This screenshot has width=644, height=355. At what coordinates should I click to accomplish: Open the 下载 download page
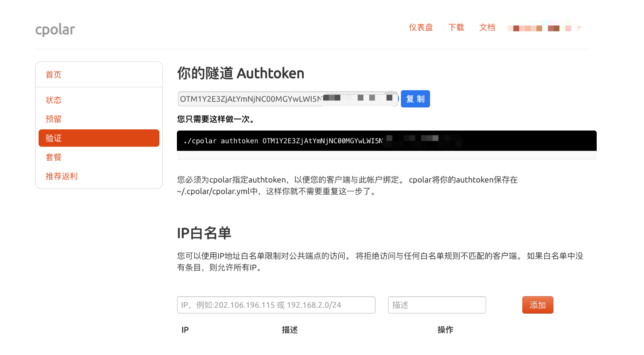[456, 27]
